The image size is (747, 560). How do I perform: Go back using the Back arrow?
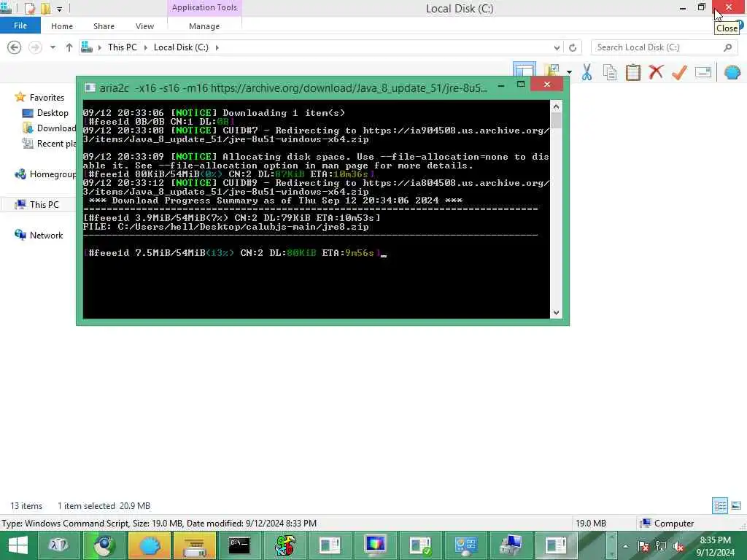coord(15,47)
